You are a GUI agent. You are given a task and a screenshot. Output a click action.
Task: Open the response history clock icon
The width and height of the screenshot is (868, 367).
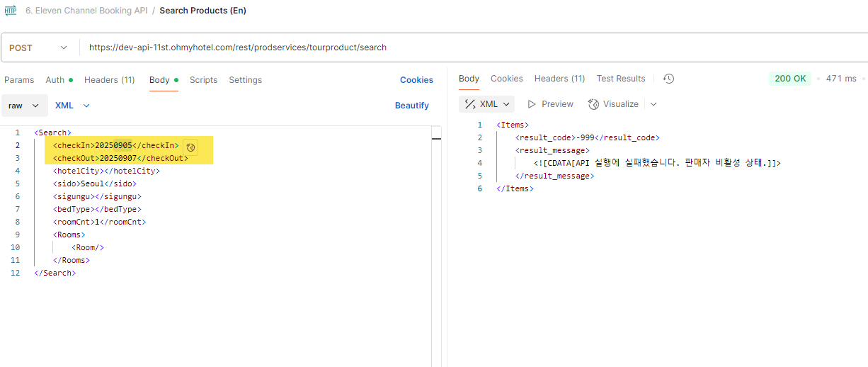click(x=668, y=79)
